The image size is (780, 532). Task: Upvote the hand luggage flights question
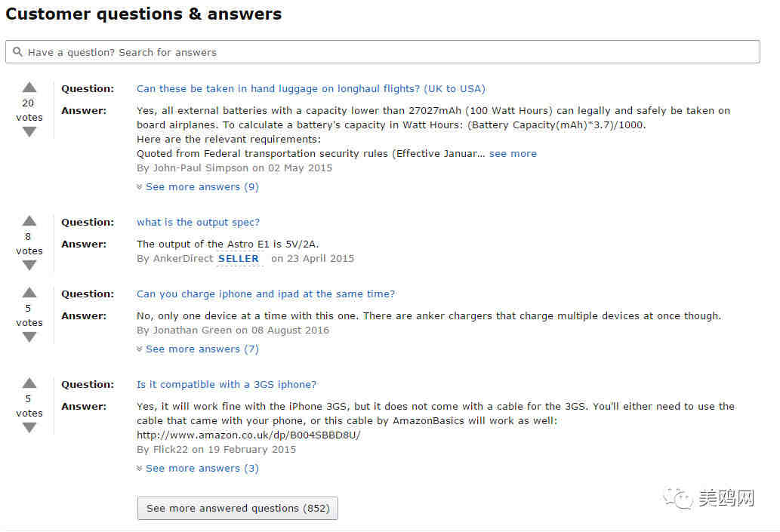pyautogui.click(x=29, y=88)
